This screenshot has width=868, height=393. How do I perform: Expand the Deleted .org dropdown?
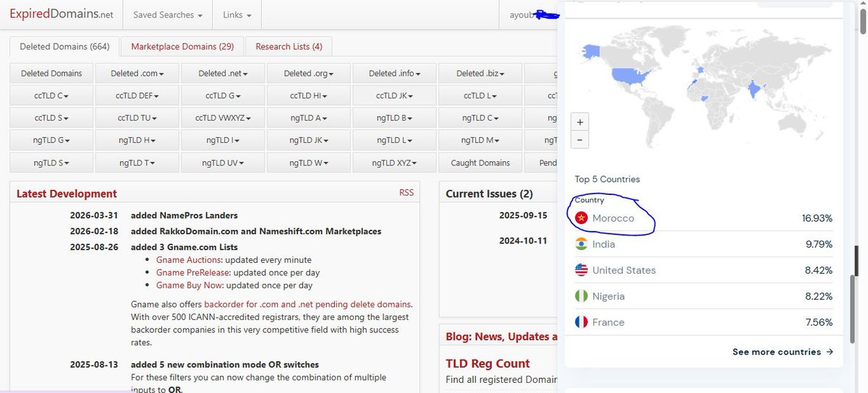pos(309,73)
